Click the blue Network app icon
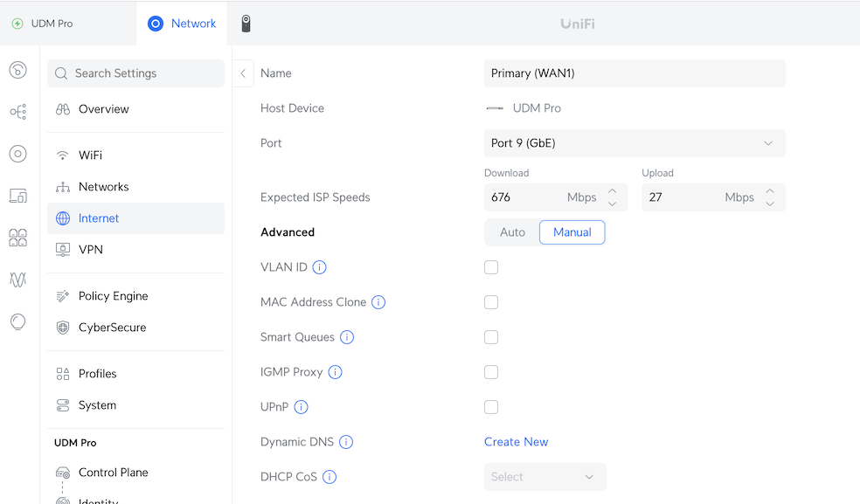860x504 pixels. click(x=156, y=24)
